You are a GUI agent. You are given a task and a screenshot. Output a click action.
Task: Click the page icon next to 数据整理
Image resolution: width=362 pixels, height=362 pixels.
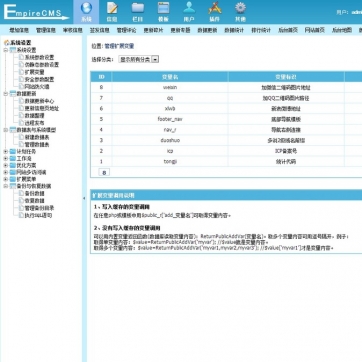pyautogui.click(x=21, y=116)
